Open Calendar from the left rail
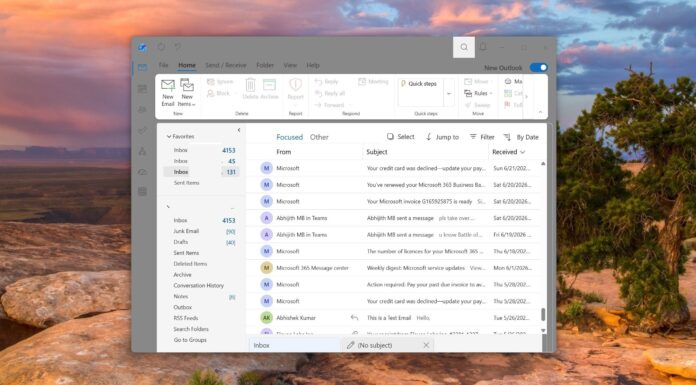The height and width of the screenshot is (385, 696). 142,89
